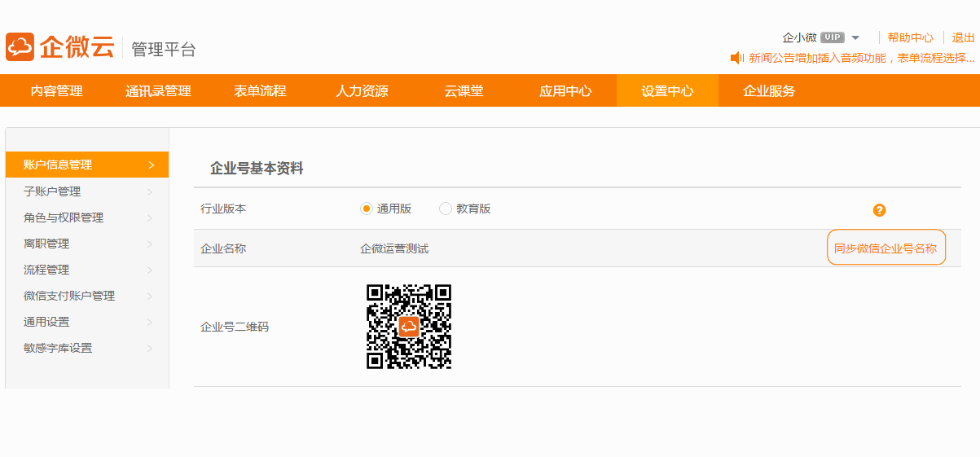Click the orange question mark help icon
Viewport: 980px width, 457px height.
[879, 210]
